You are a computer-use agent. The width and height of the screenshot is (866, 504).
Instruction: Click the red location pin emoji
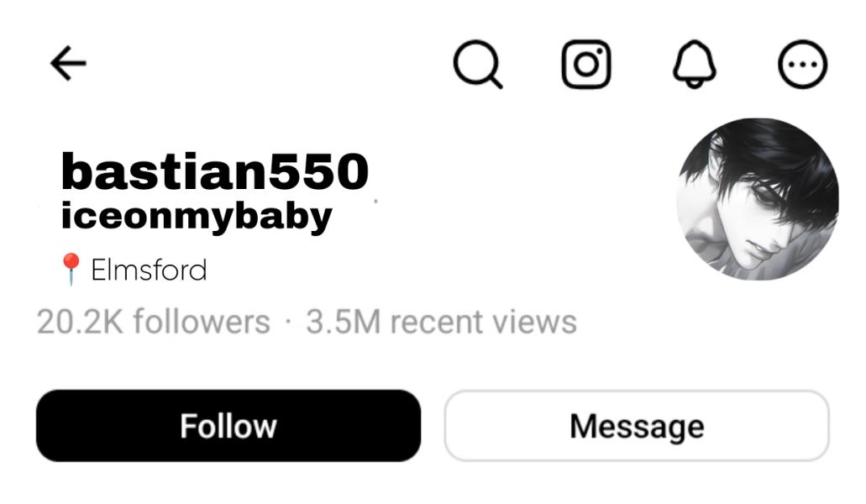71,270
